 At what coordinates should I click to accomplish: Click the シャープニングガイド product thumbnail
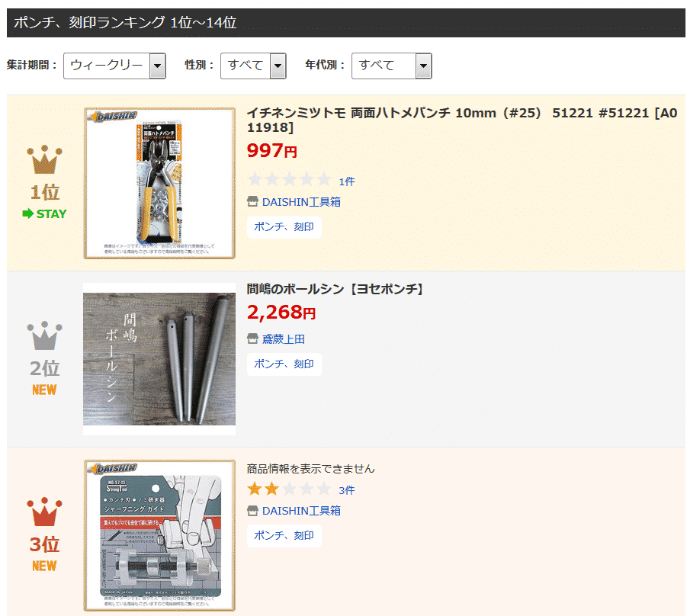(159, 535)
